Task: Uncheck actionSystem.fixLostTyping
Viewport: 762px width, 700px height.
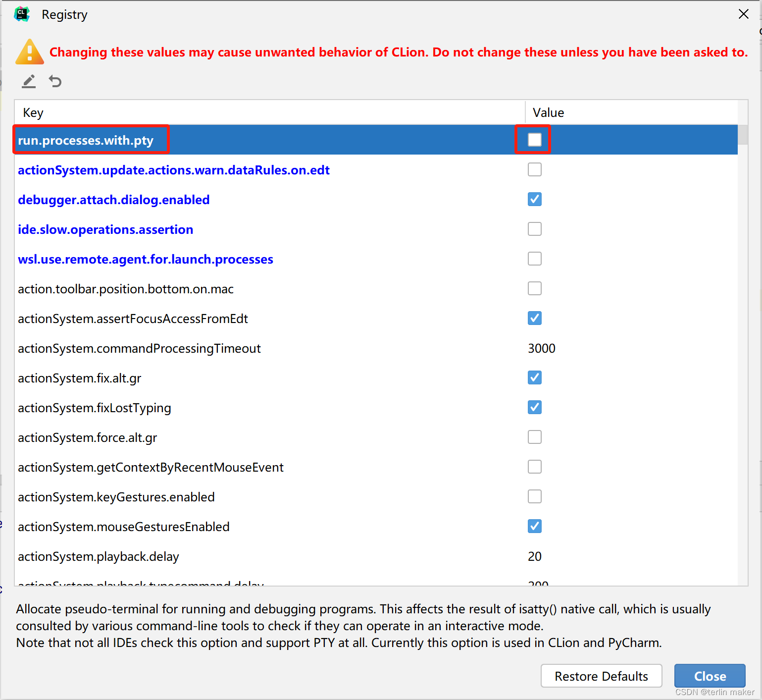Action: click(x=535, y=407)
